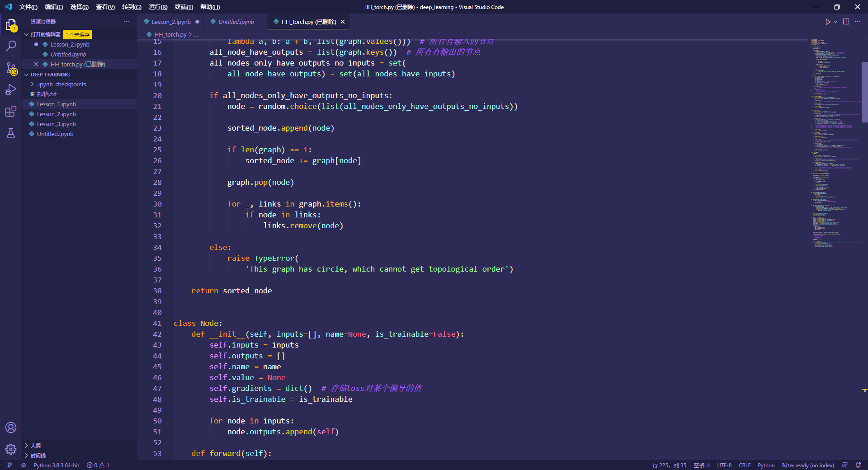Image resolution: width=868 pixels, height=470 pixels.
Task: Collapse the DEEP_LEARNING folder section
Action: 26,75
